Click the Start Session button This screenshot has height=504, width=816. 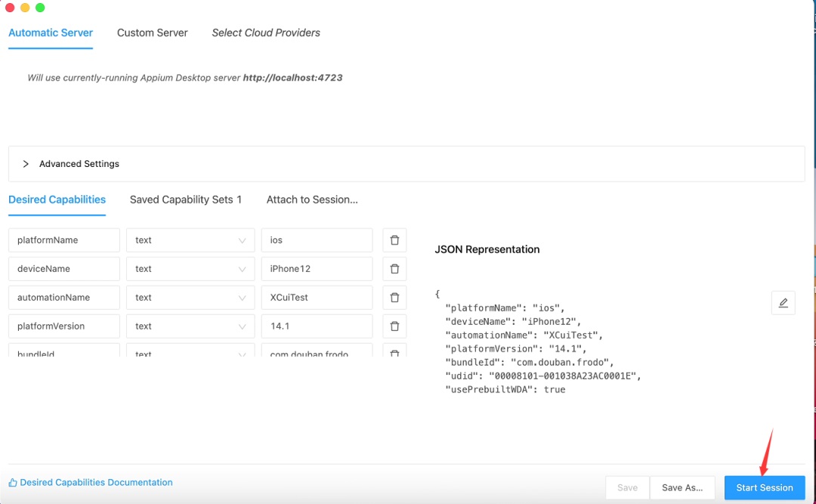765,487
